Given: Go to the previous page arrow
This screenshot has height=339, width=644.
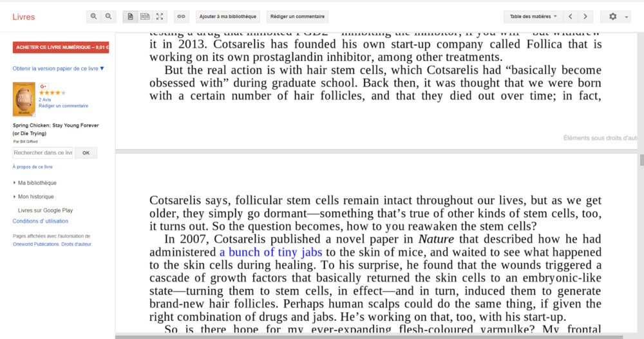Looking at the screenshot, I should [571, 17].
